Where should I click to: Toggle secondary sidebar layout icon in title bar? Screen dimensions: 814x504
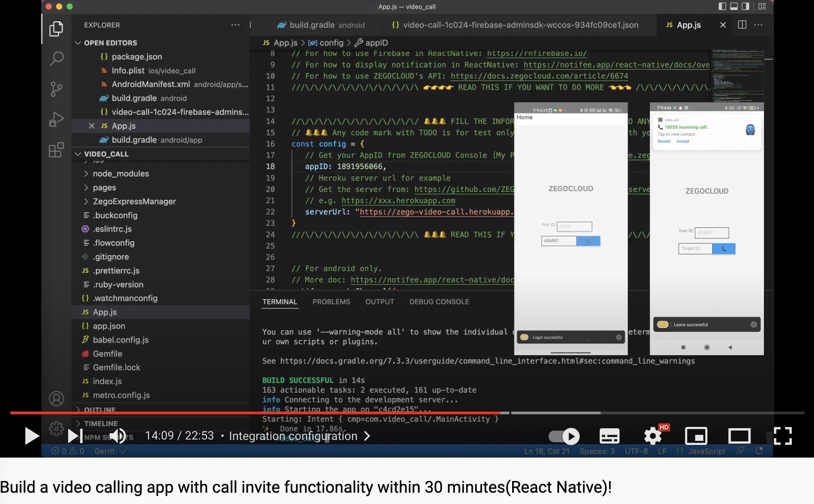click(x=745, y=6)
